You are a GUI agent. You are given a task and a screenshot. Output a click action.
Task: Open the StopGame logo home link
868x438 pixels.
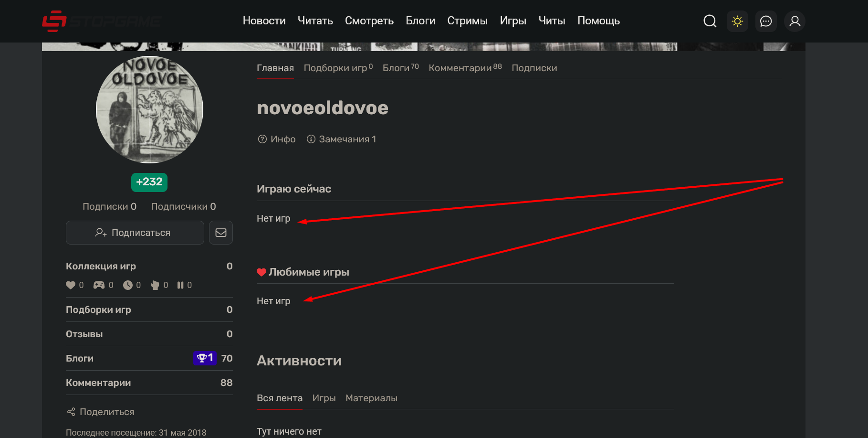tap(102, 21)
